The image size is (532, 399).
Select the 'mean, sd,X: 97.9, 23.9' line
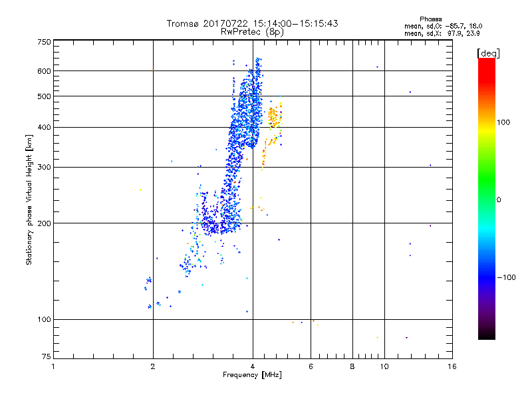(442, 33)
